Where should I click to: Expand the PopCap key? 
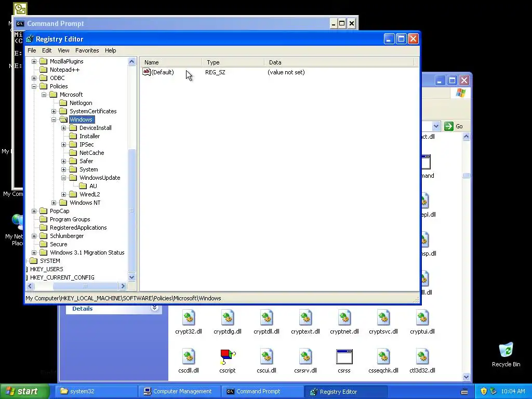(34, 211)
